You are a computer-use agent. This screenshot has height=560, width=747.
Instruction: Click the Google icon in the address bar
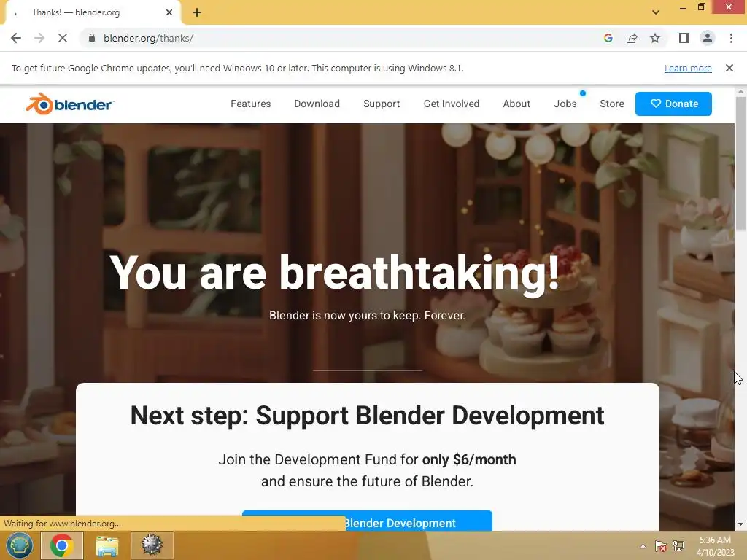point(608,38)
